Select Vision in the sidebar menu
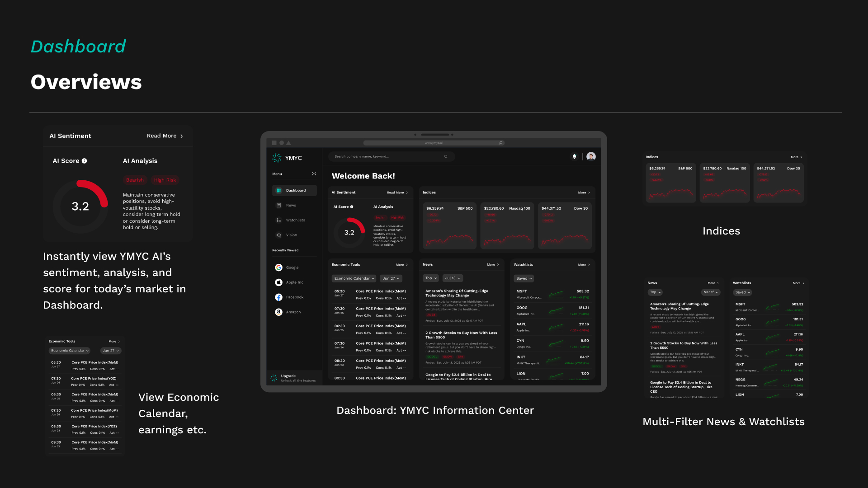Viewport: 868px width, 488px height. coord(291,235)
